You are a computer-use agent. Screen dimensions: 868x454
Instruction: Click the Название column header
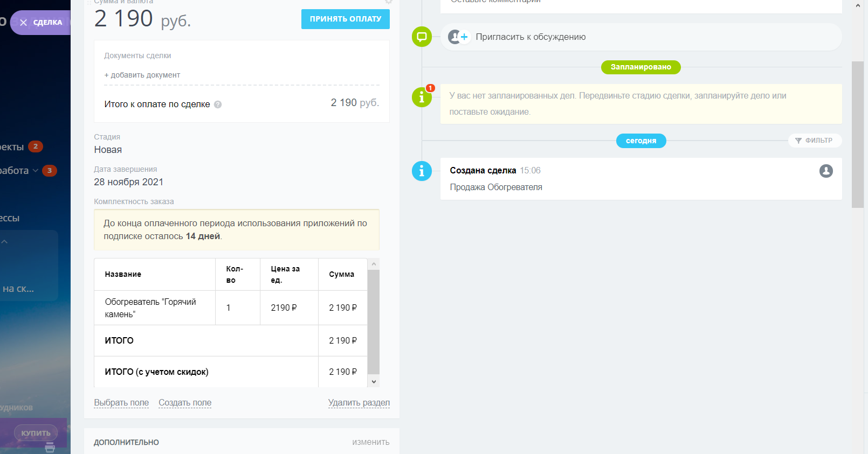point(155,274)
